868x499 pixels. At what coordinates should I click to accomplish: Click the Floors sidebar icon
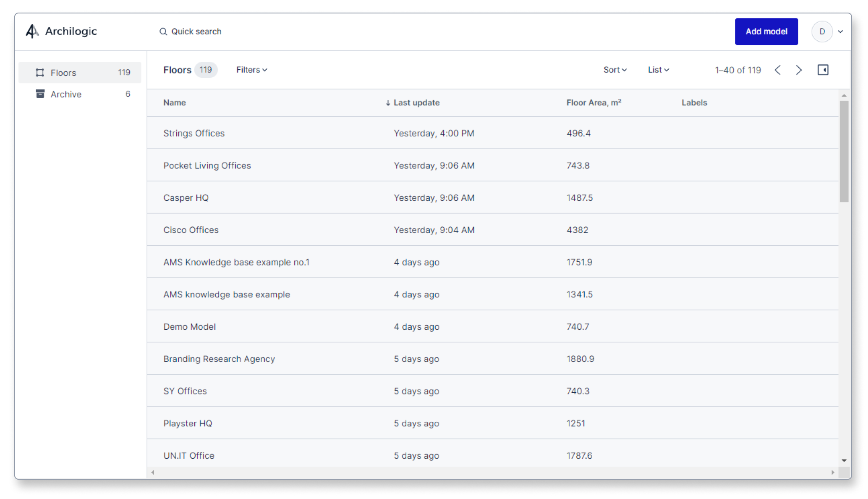click(40, 73)
